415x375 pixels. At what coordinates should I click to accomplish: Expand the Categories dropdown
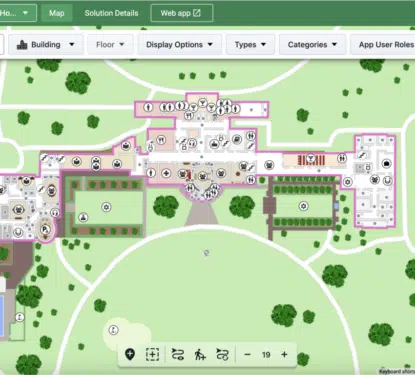pyautogui.click(x=312, y=45)
